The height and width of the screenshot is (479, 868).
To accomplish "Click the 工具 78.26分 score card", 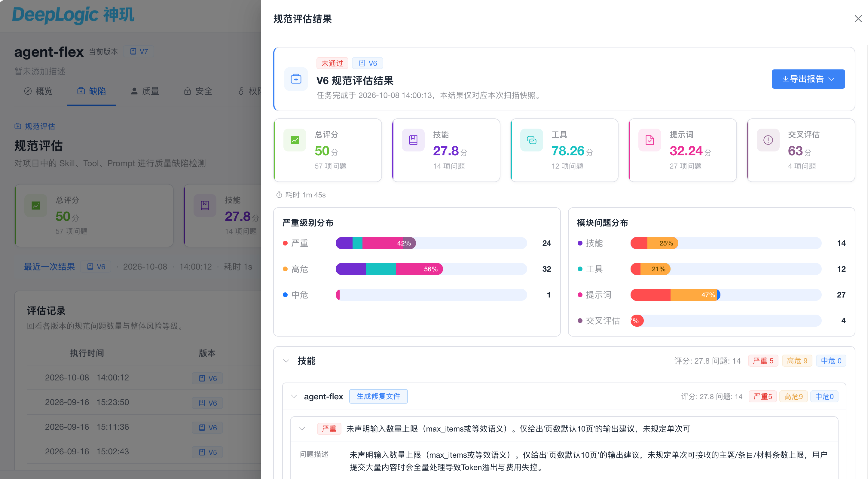I will [564, 150].
